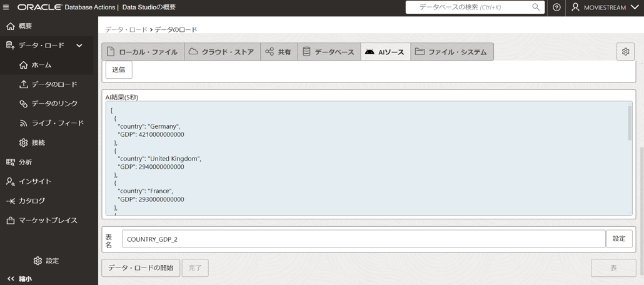Open 設定 in sidebar bottom
Image resolution: width=644 pixels, height=285 pixels.
coord(46,261)
